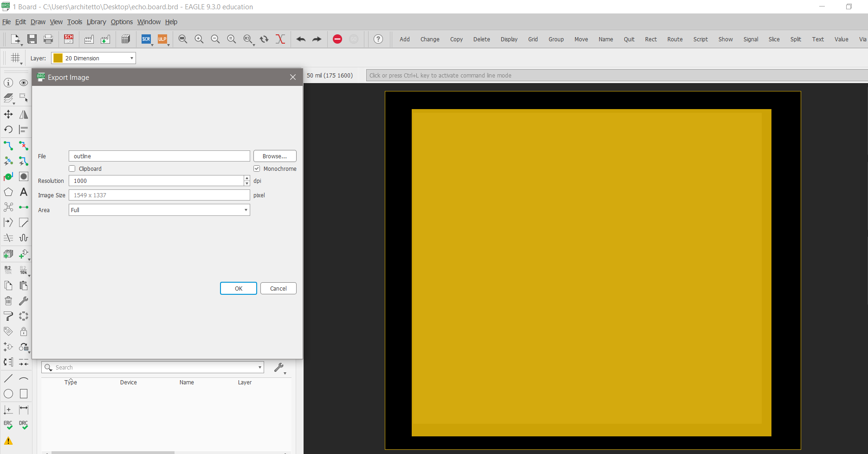Expand the Search field dropdown arrow
The image size is (868, 454).
260,367
